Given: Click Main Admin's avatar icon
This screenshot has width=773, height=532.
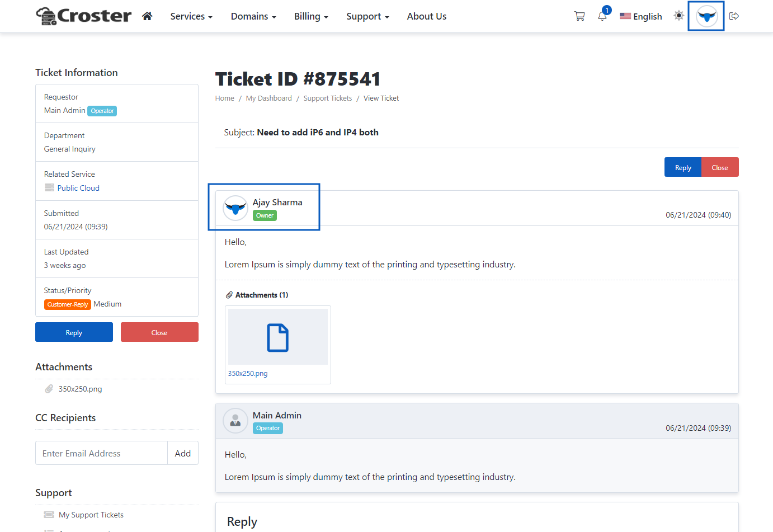Looking at the screenshot, I should [x=235, y=421].
